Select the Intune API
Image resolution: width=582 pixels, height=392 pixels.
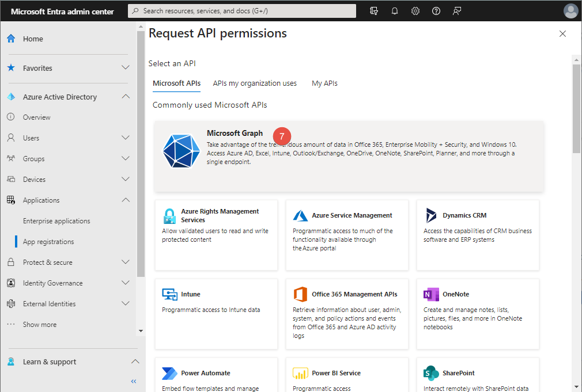(216, 314)
